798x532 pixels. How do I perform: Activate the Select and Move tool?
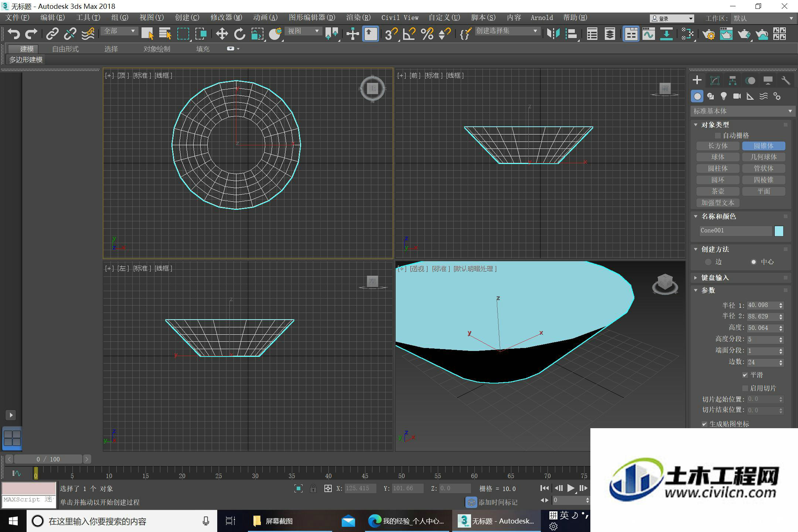pyautogui.click(x=222, y=34)
